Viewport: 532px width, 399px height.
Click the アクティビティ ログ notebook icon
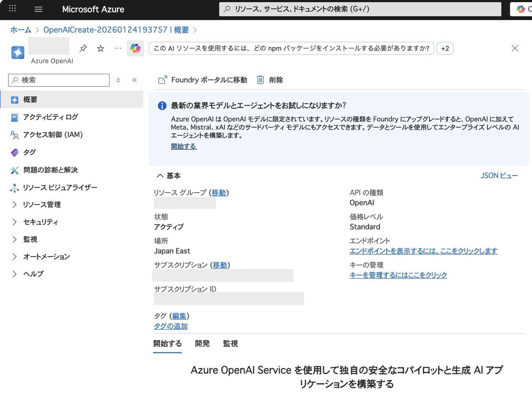point(15,117)
